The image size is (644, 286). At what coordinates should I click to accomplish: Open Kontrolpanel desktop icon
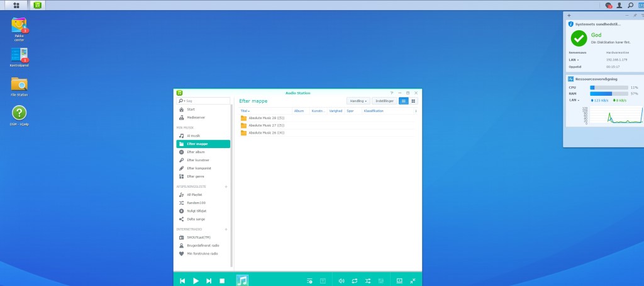click(19, 57)
